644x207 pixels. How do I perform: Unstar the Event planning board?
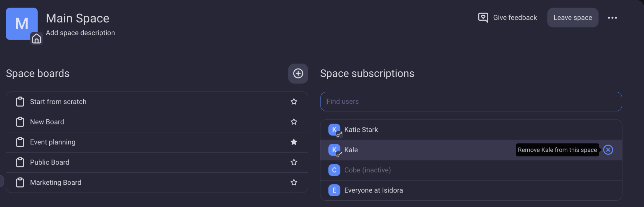pos(294,142)
